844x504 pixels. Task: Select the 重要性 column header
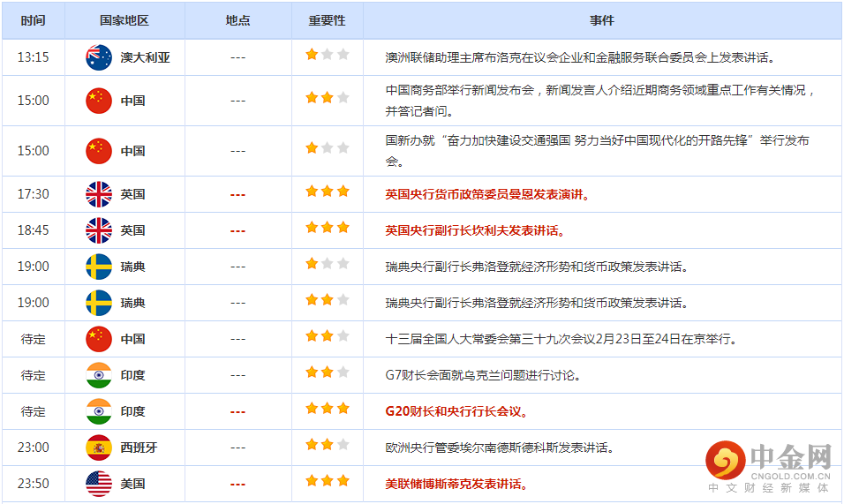tap(327, 20)
